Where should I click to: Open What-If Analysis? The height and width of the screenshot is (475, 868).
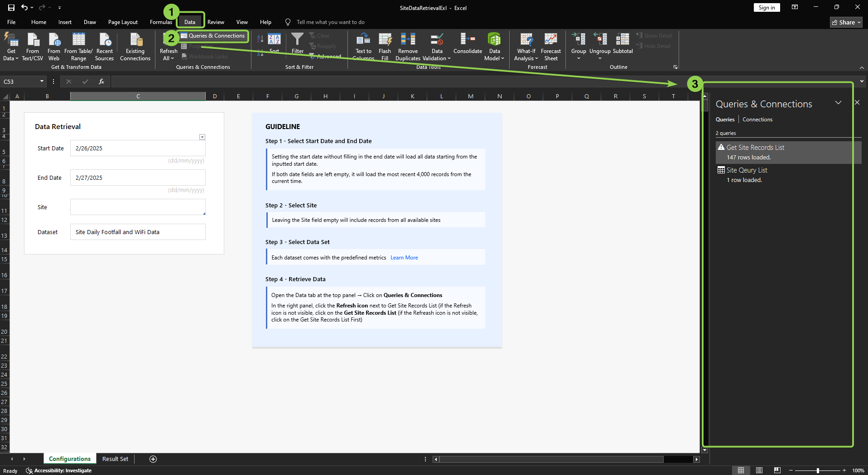pyautogui.click(x=526, y=47)
